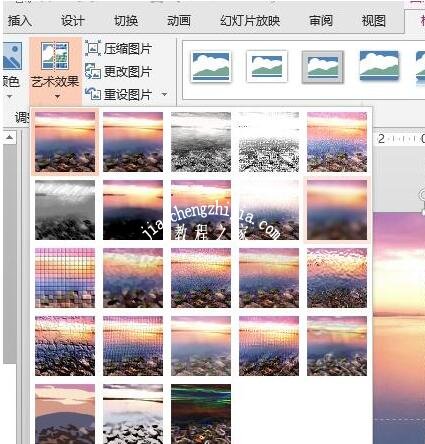Select the grayscale pencil sketch effect thumbnail
The image size is (425, 444).
(201, 142)
